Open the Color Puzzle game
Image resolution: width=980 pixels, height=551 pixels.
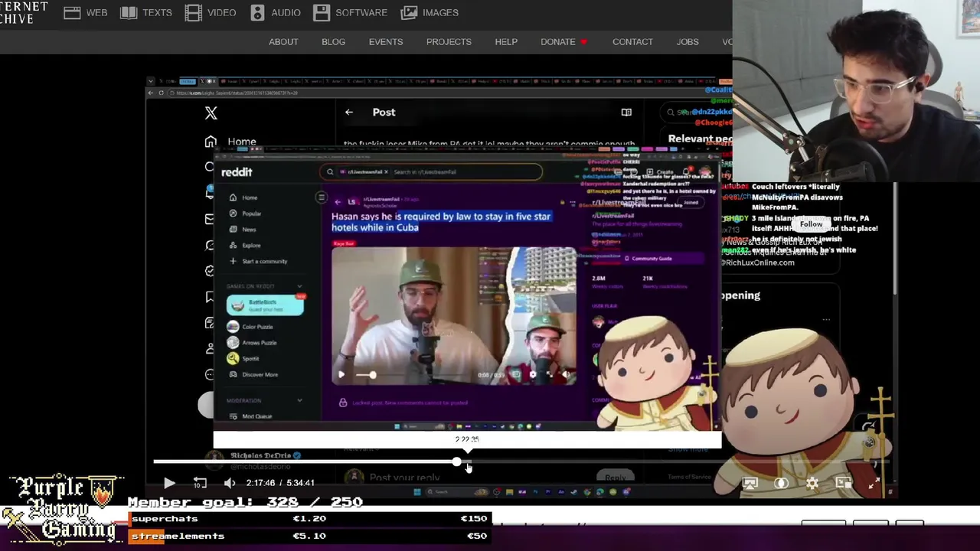[x=250, y=327]
